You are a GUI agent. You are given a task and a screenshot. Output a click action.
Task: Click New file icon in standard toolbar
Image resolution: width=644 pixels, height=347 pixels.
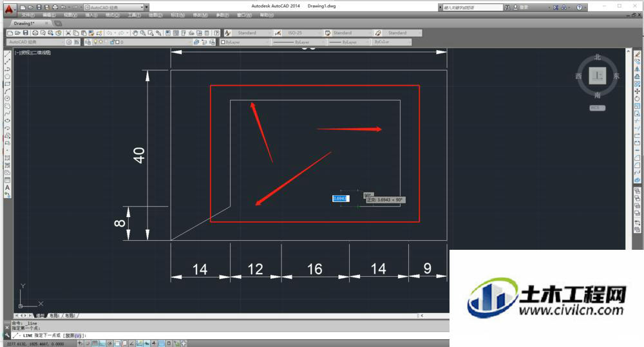coord(10,33)
